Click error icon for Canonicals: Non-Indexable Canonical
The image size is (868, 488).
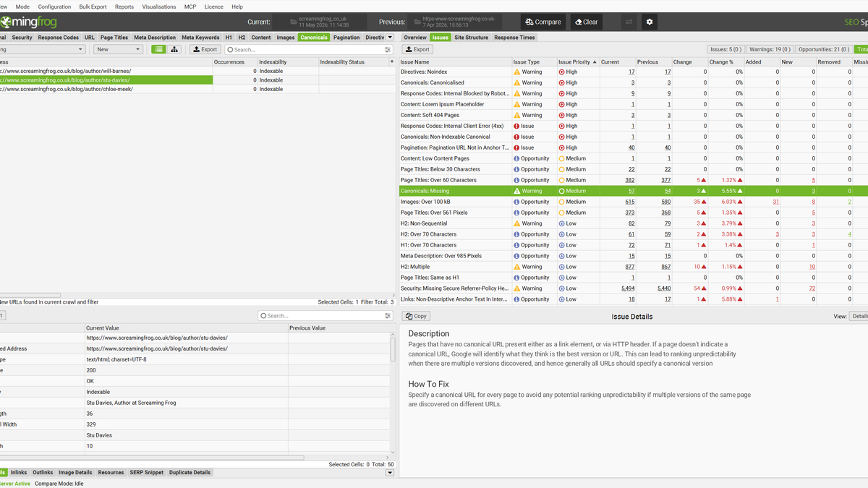(516, 137)
